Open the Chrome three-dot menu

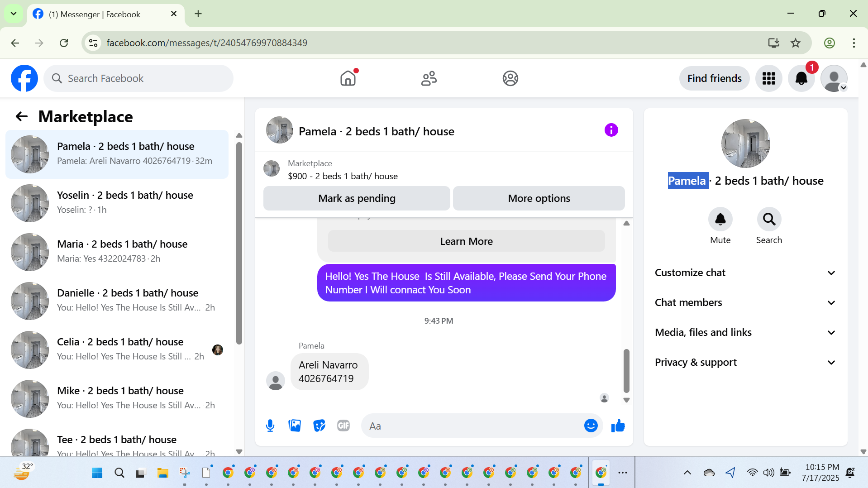coord(854,43)
